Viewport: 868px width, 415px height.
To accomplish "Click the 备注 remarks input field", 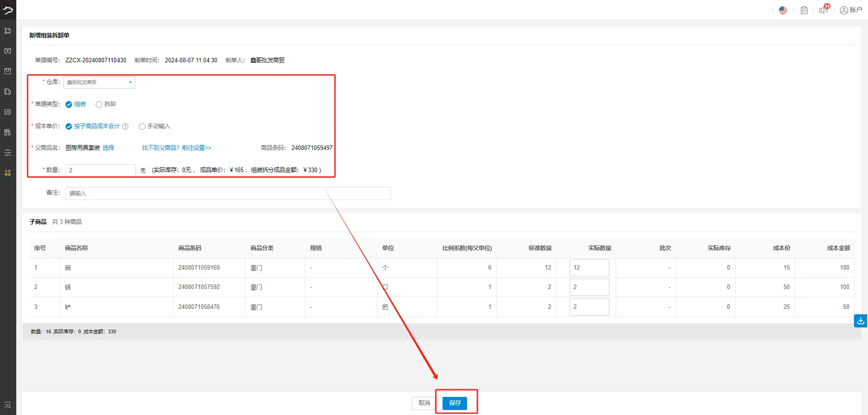I will tap(228, 193).
